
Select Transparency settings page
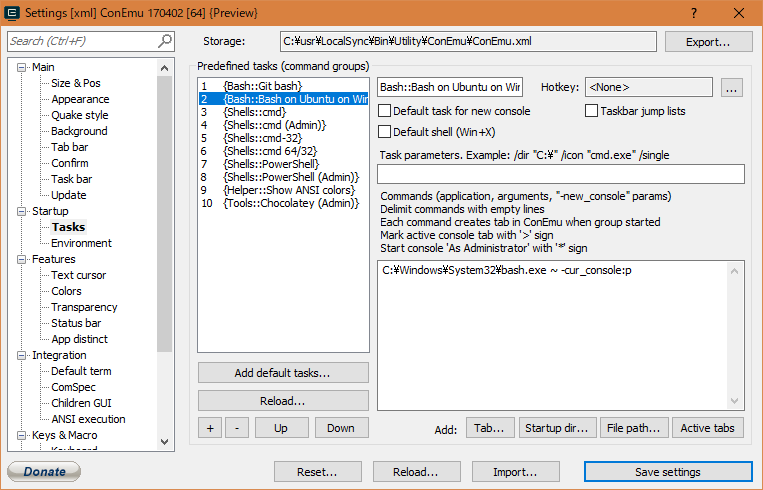84,308
